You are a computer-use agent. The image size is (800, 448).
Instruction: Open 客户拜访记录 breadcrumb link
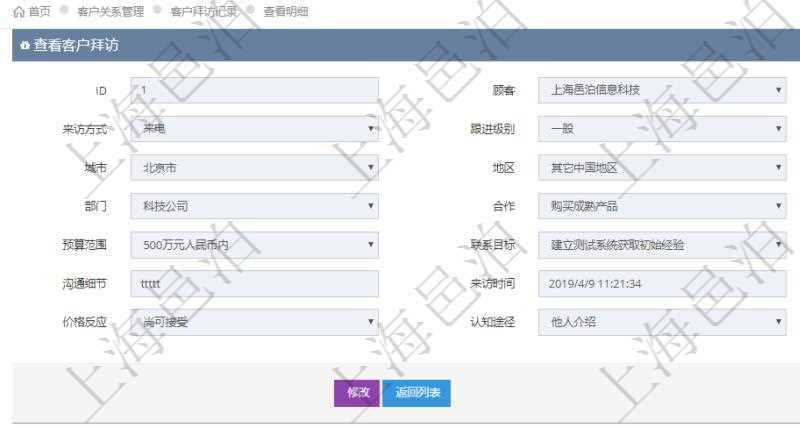(x=204, y=12)
